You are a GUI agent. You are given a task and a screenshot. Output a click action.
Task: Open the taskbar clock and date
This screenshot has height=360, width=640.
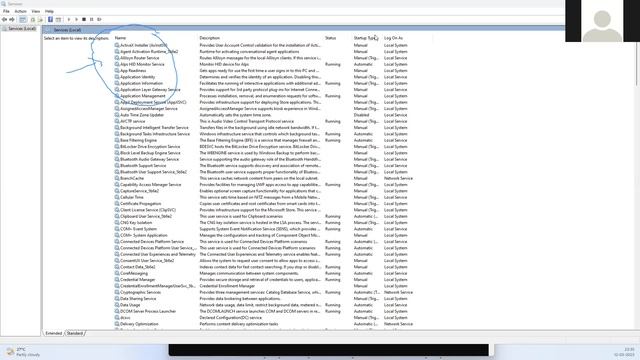coord(624,352)
